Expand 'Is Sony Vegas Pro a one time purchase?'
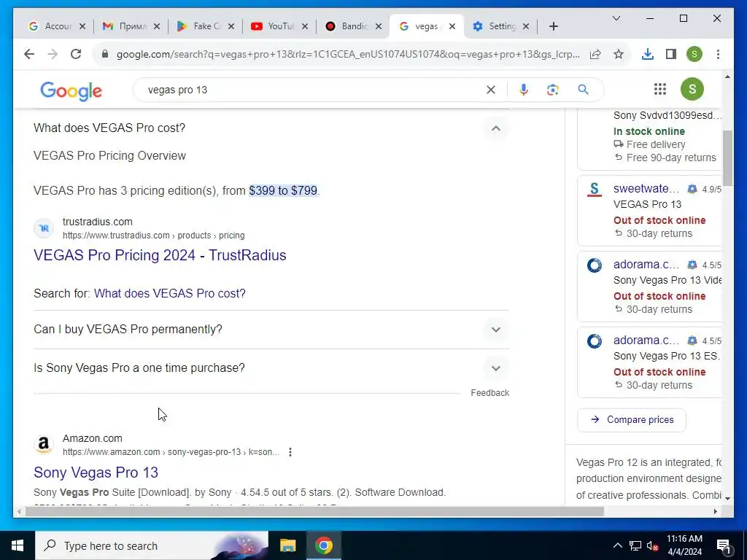 click(496, 368)
